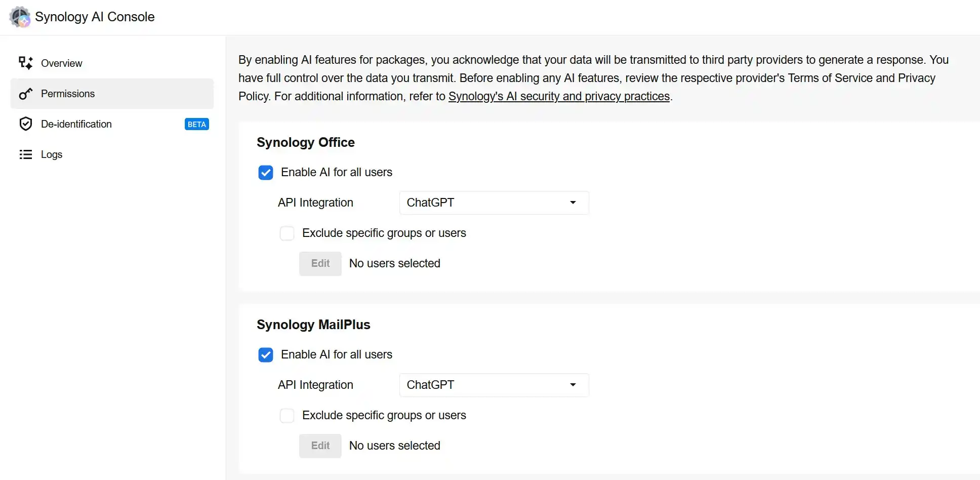Open Synology MailPlus API Integration ChatGPT dropdown

point(494,385)
